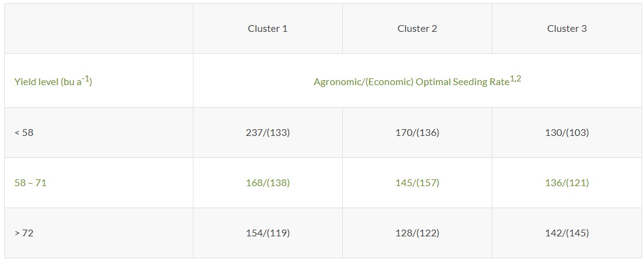Click the Cluster 2 column header
Image resolution: width=644 pixels, height=259 pixels.
tap(417, 29)
